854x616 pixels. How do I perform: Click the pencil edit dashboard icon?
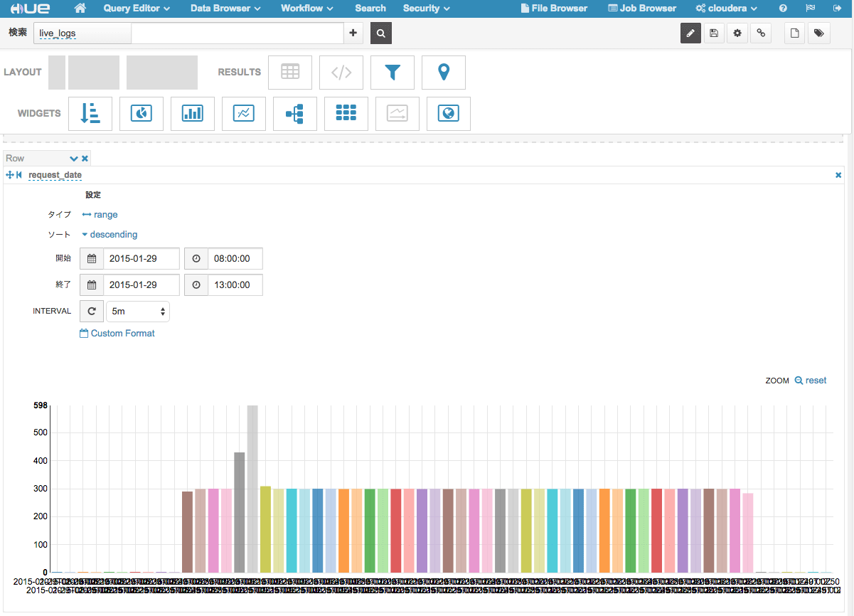point(690,33)
